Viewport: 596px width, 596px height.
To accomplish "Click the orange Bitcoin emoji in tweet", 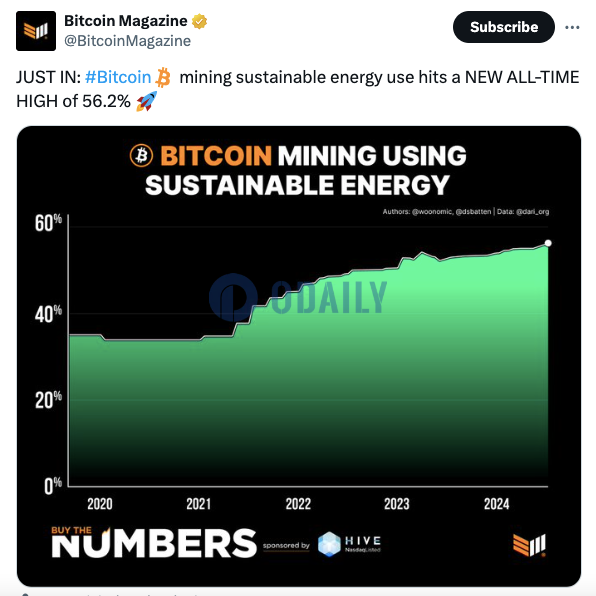I will click(x=163, y=78).
